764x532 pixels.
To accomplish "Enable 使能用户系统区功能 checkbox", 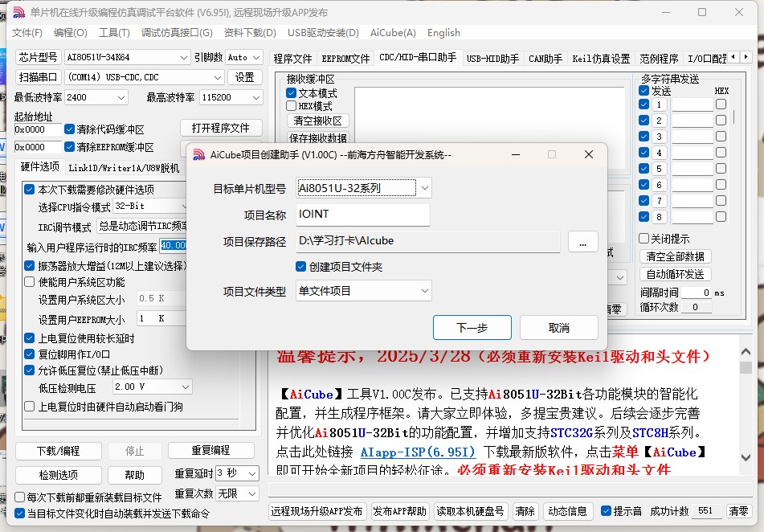I will tap(29, 282).
